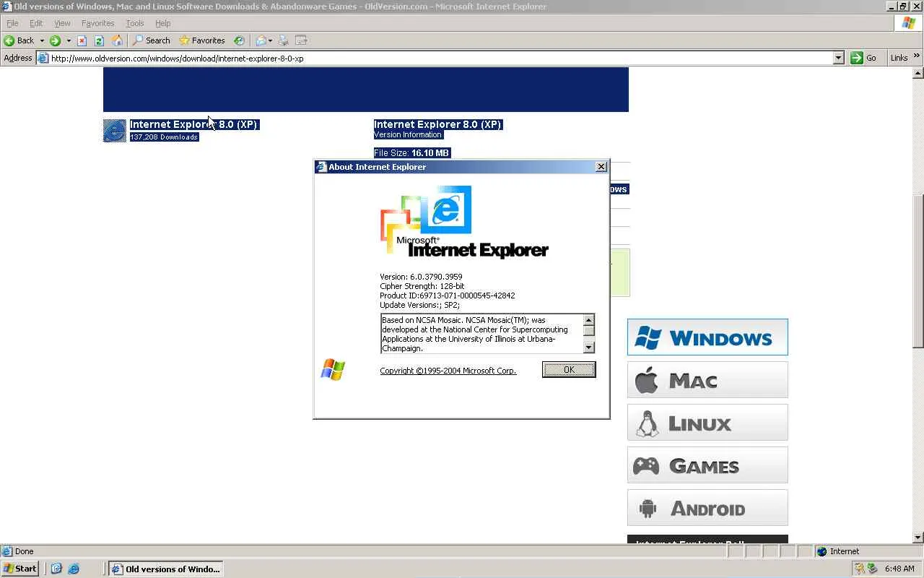Screen dimensions: 924x578
Task: Click the Copyright ©1995-2004 Microsoft Corp. link
Action: click(448, 371)
